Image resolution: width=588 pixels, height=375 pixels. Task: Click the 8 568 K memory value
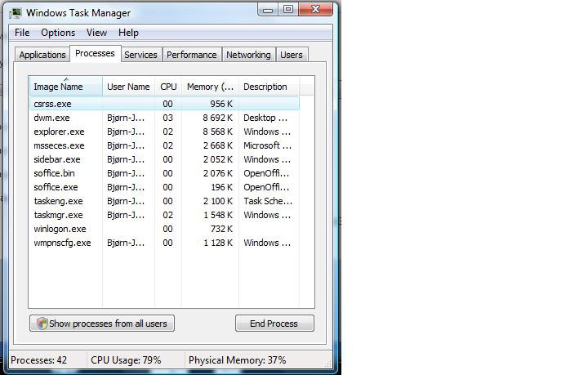218,132
